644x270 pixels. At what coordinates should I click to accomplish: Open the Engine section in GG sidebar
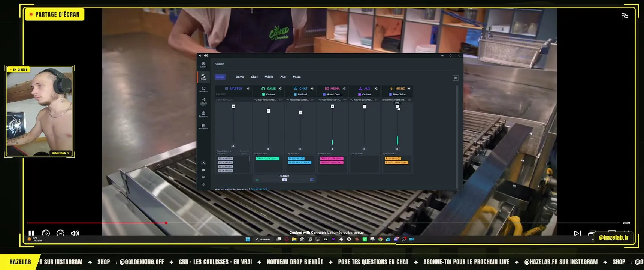point(203,64)
